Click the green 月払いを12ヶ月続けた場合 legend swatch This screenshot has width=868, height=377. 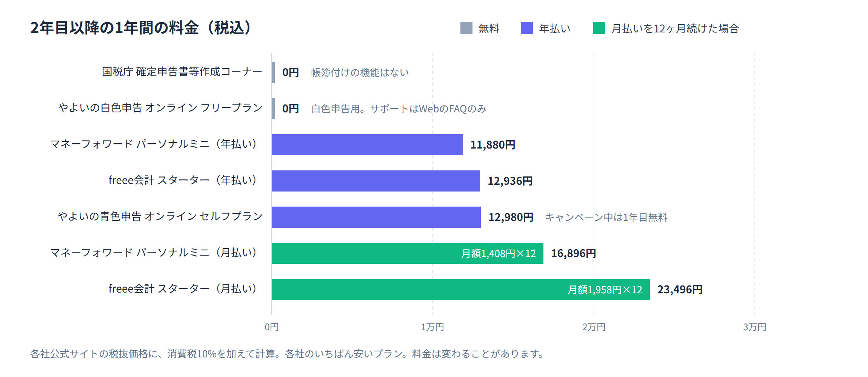click(599, 28)
